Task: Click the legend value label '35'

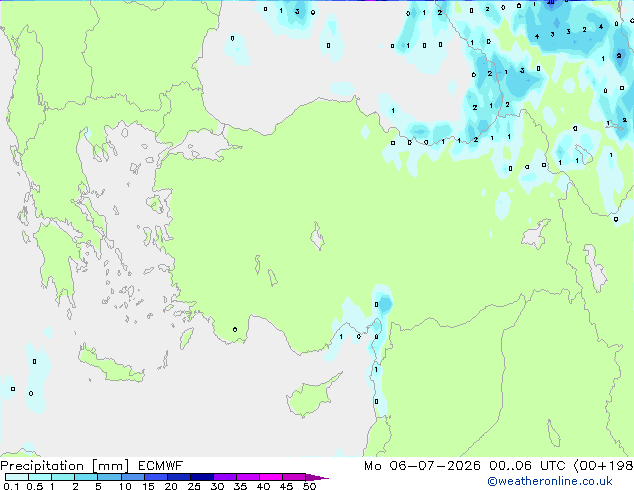Action: (x=240, y=486)
